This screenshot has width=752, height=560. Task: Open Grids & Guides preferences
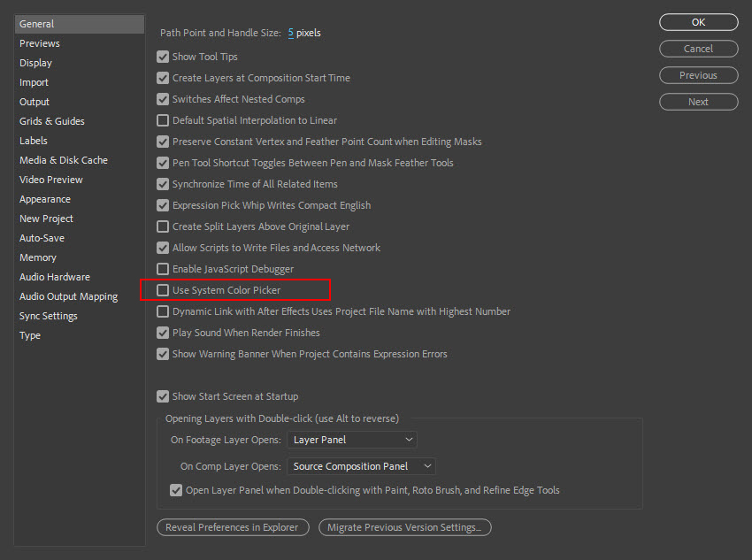[x=52, y=121]
